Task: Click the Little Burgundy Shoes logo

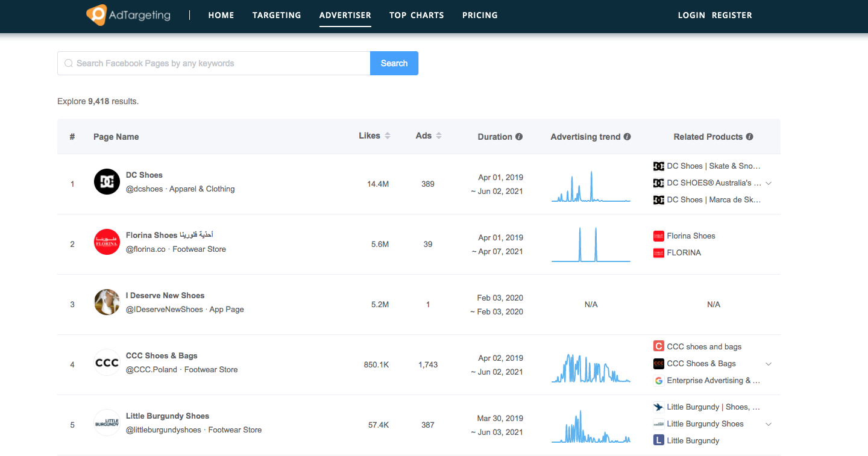Action: point(107,422)
